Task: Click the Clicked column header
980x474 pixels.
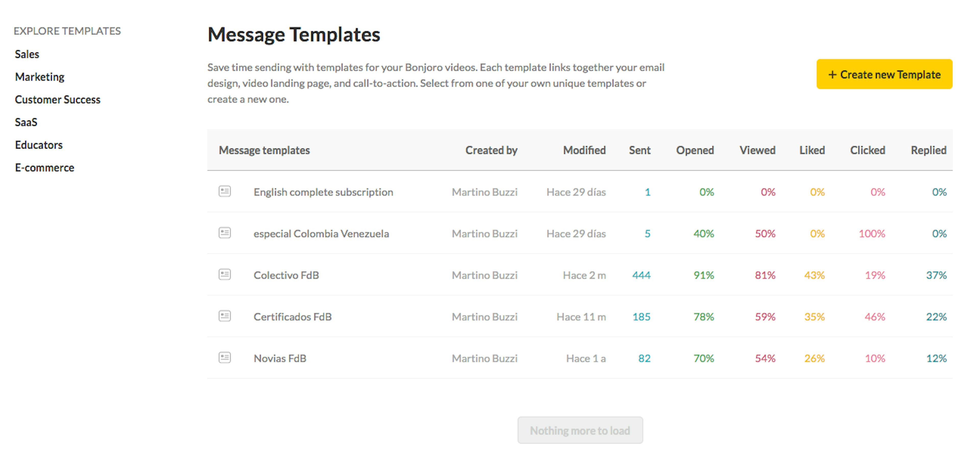Action: pyautogui.click(x=867, y=150)
